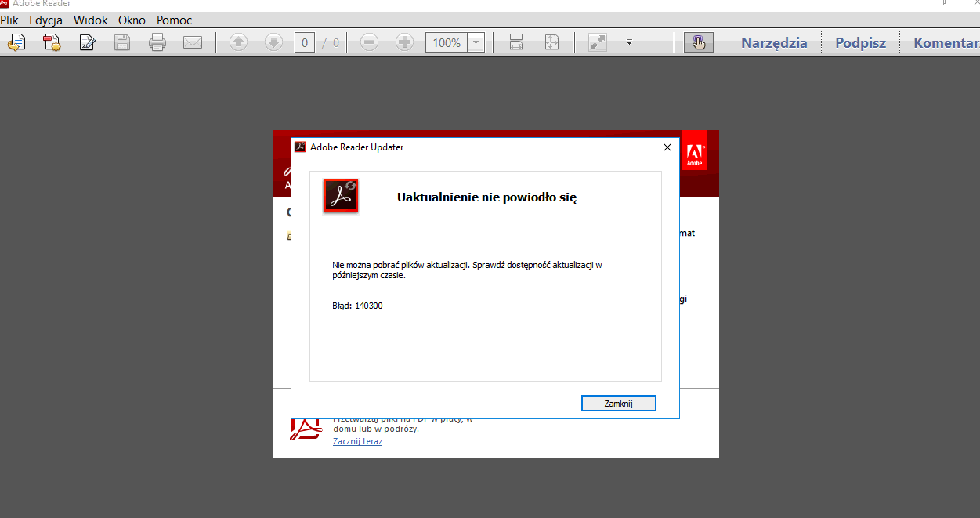Click the 100% zoom value field
This screenshot has height=518, width=980.
[447, 43]
